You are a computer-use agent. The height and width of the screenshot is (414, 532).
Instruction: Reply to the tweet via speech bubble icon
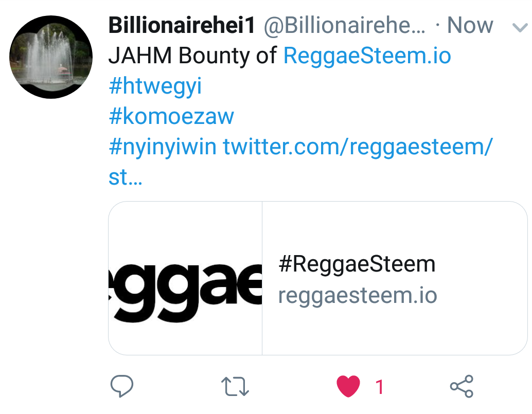122,386
